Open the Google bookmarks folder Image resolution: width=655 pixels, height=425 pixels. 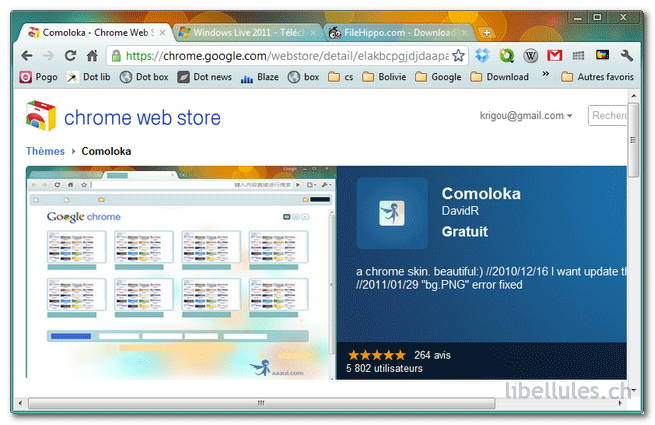(438, 77)
